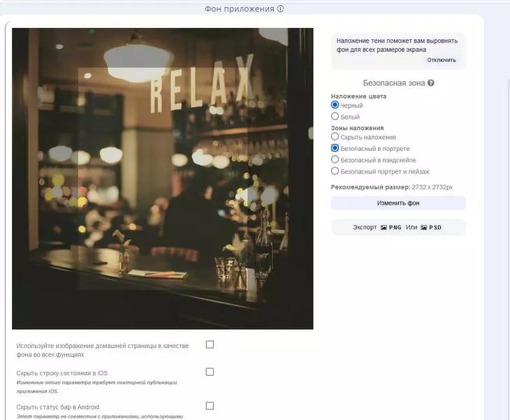The image size is (510, 420).
Task: Click the PNG export image icon
Action: coord(384,227)
